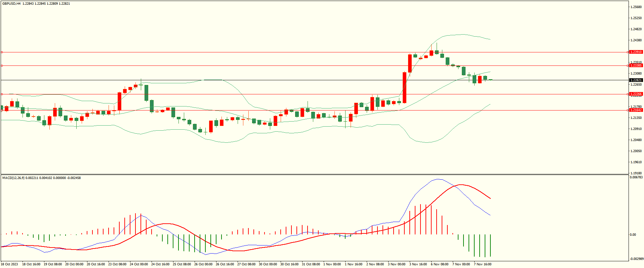Select the red 1.21642 price level label

pos(636,110)
